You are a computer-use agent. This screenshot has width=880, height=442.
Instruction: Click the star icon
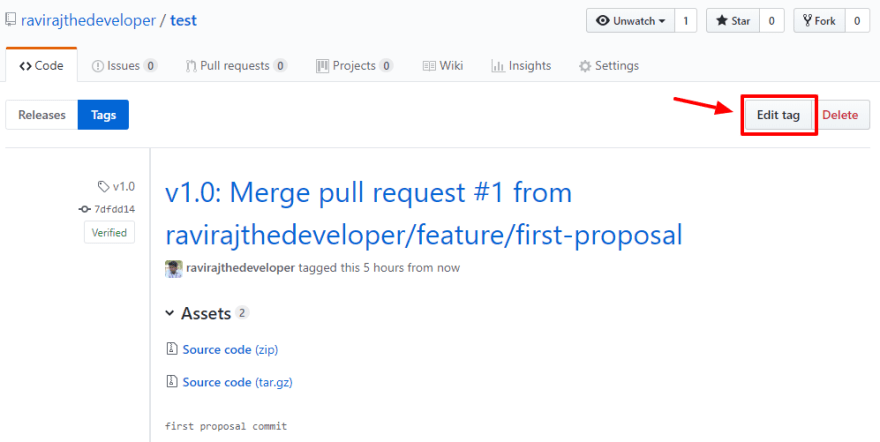(x=722, y=21)
